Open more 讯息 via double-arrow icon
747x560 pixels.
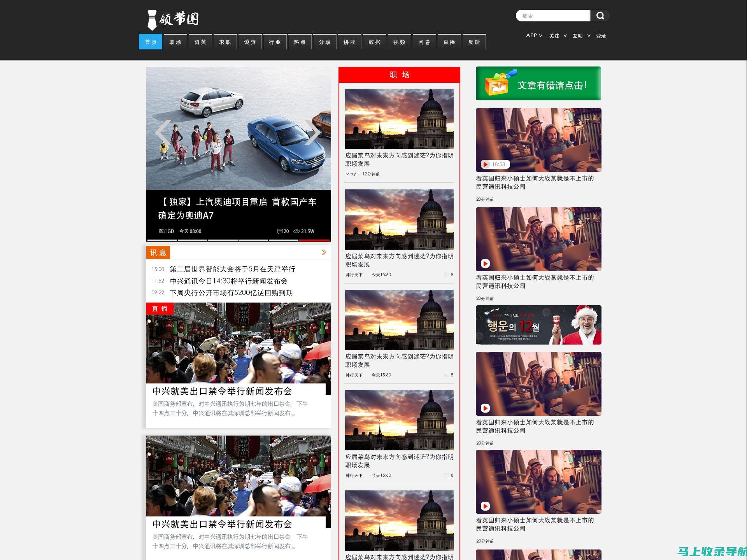pyautogui.click(x=324, y=252)
